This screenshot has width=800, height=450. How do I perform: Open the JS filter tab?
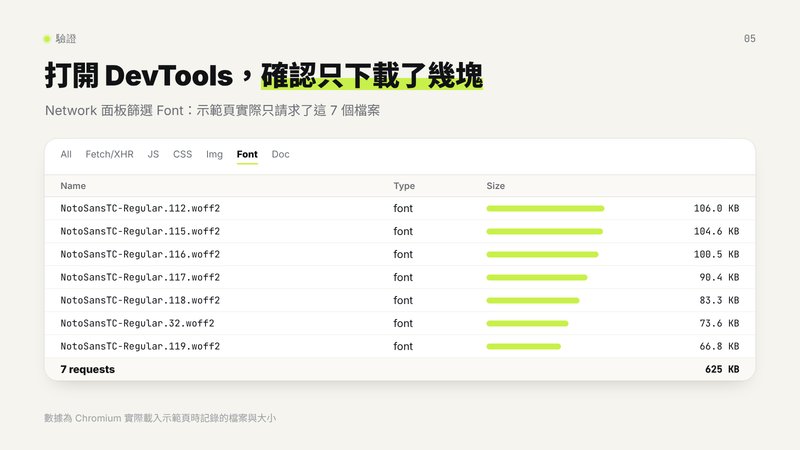[153, 154]
